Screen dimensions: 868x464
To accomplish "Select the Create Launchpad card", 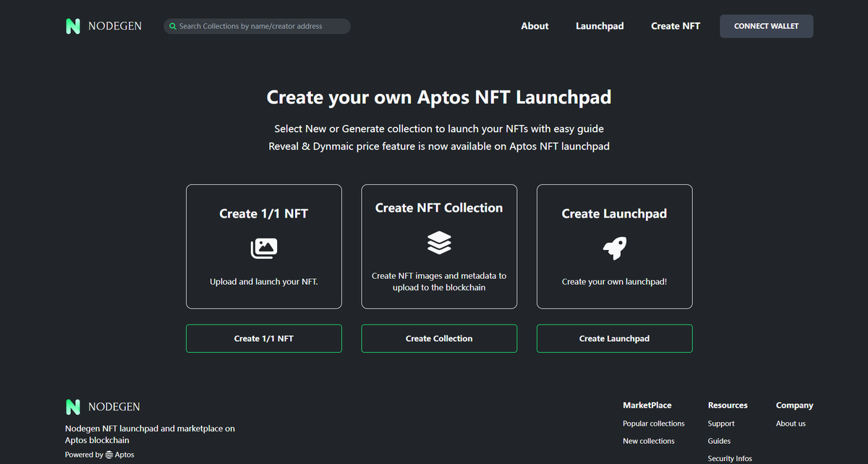I will coord(615,246).
